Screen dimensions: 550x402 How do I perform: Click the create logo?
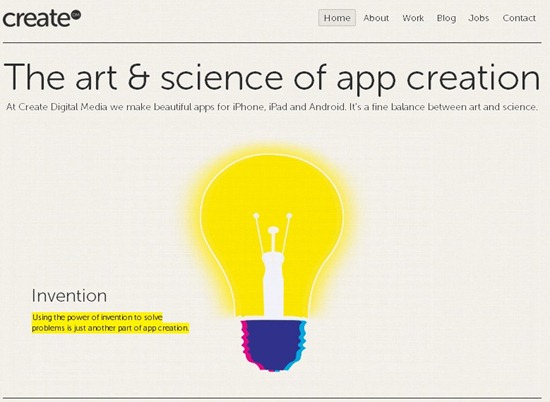pos(42,19)
